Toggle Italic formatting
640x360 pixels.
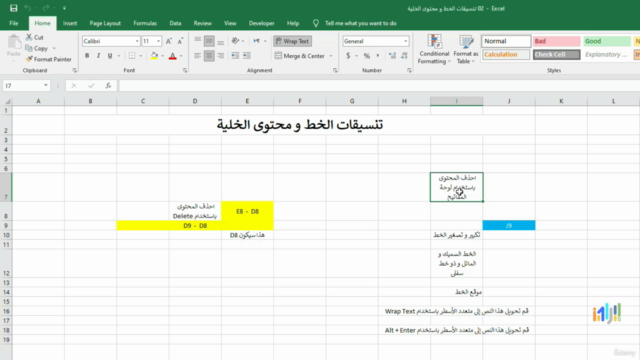point(98,56)
